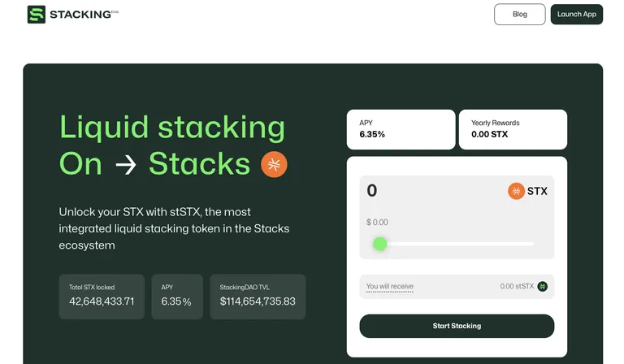
Task: Click the orange Stacks icon in the headline
Action: pyautogui.click(x=274, y=164)
